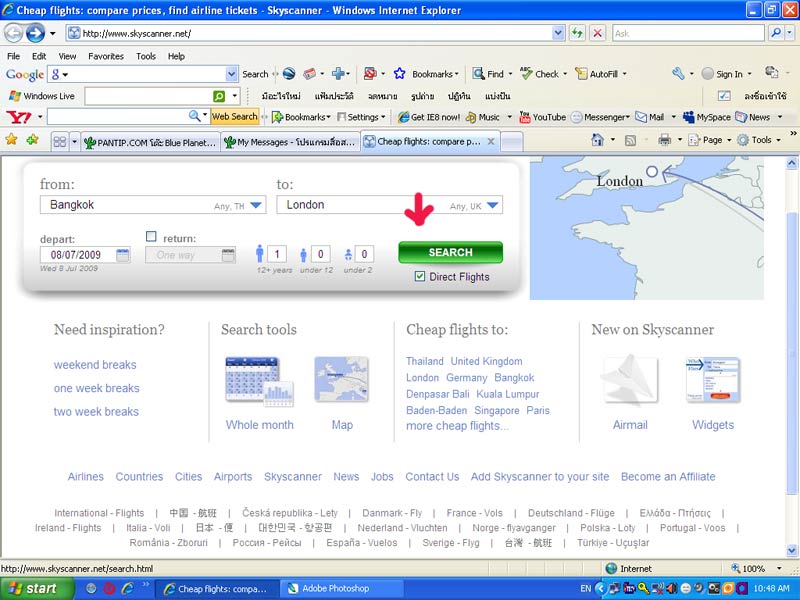Open the Edit menu
This screenshot has height=600, width=800.
[39, 56]
